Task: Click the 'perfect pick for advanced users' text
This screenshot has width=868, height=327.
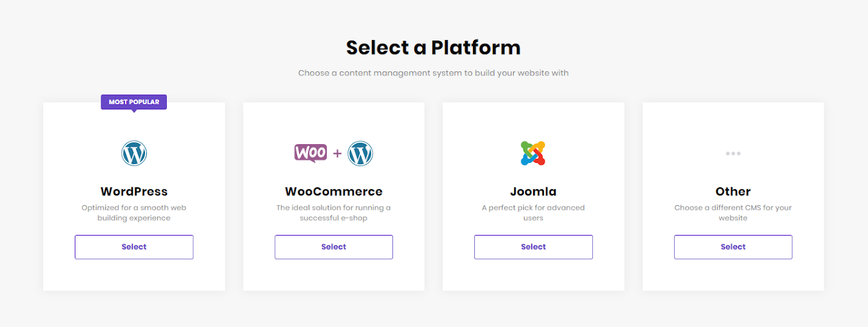Action: [534, 213]
